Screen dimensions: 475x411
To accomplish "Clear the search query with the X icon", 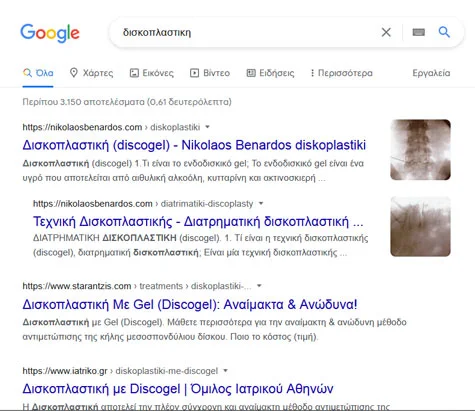I will [386, 32].
